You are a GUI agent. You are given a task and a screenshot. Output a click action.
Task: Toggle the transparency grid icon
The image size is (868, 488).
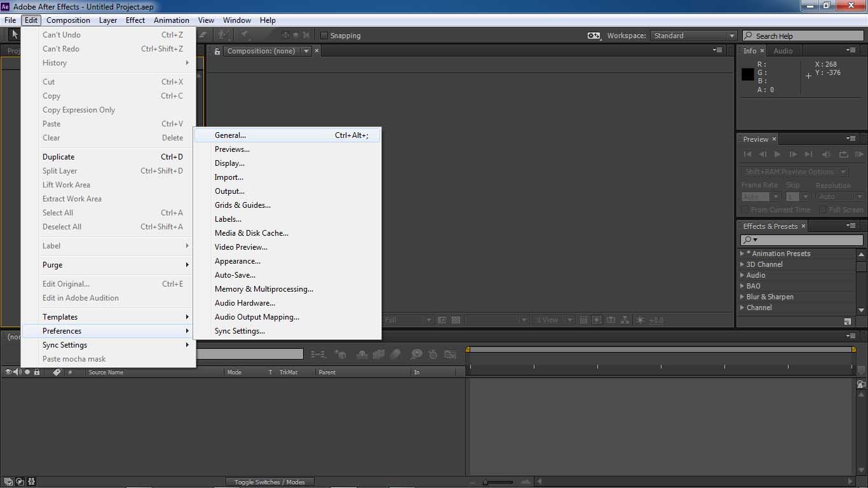(x=456, y=320)
